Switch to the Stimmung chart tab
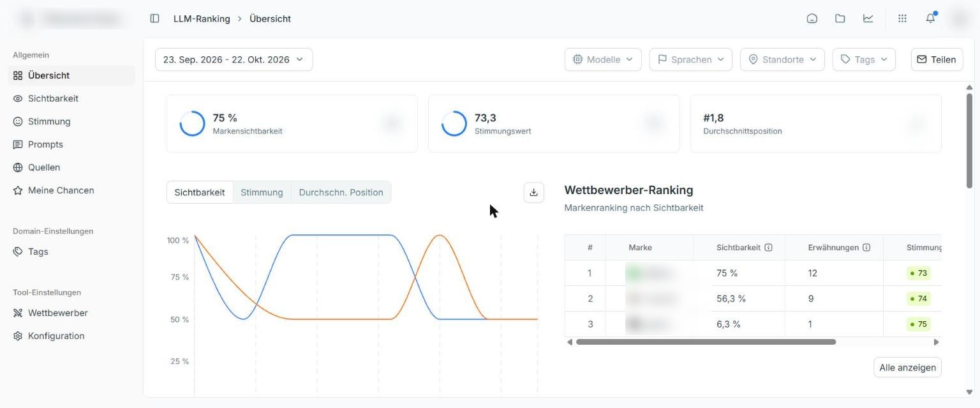This screenshot has height=408, width=980. coord(262,192)
